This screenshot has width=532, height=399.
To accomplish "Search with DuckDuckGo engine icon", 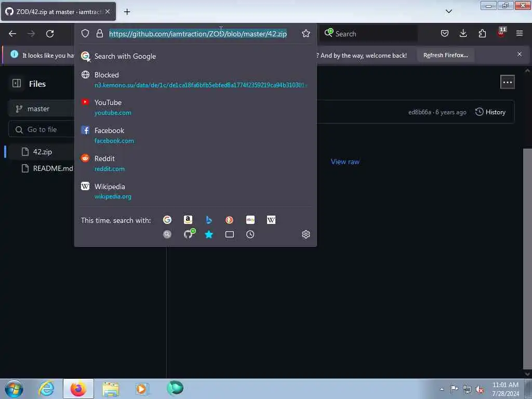I will tap(229, 220).
